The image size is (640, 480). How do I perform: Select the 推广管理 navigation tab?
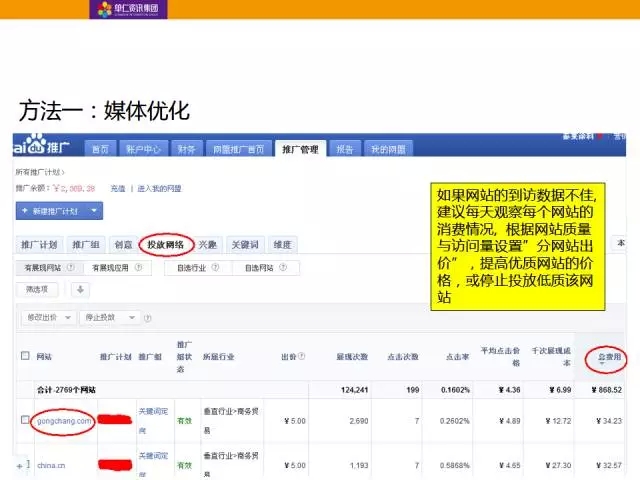pos(300,149)
